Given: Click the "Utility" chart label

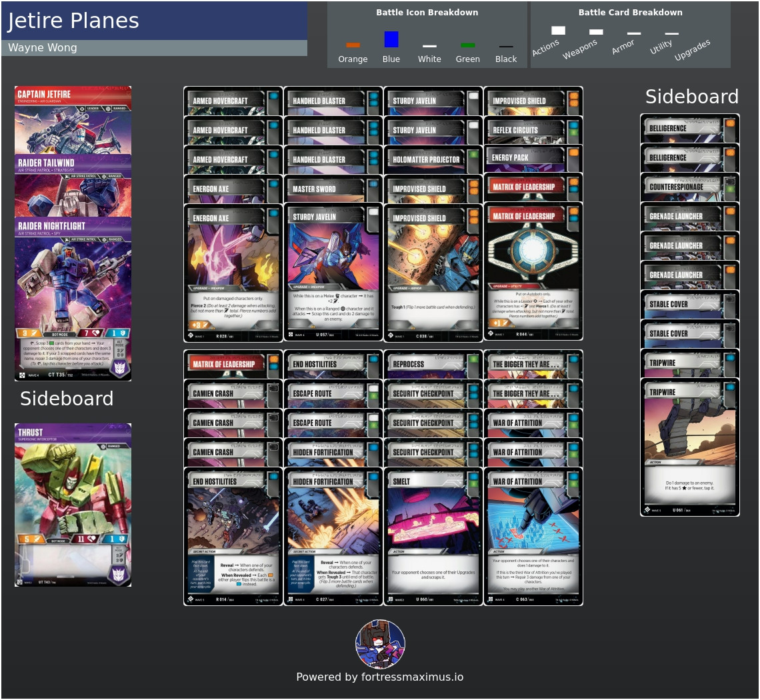Looking at the screenshot, I should point(661,47).
